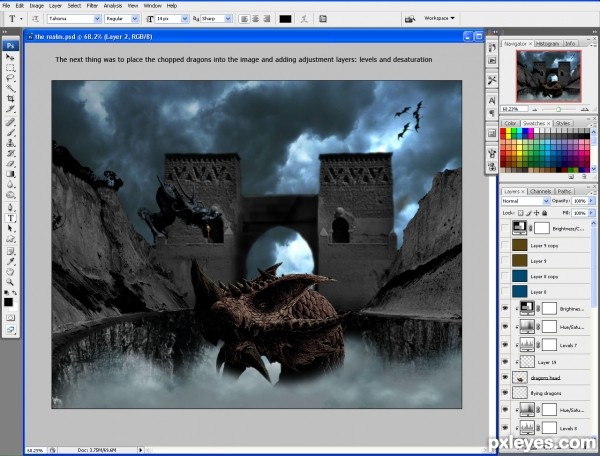Viewport: 600px width, 456px height.
Task: Open the File menu
Action: coord(6,6)
